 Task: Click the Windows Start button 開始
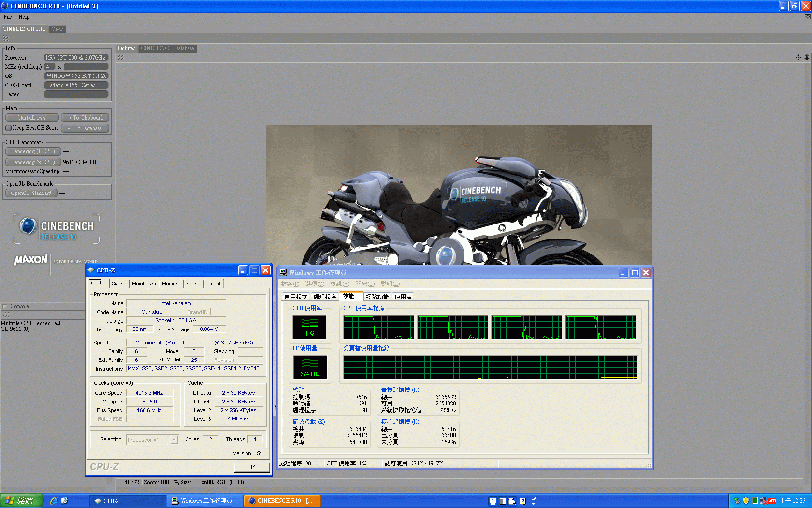tap(22, 501)
